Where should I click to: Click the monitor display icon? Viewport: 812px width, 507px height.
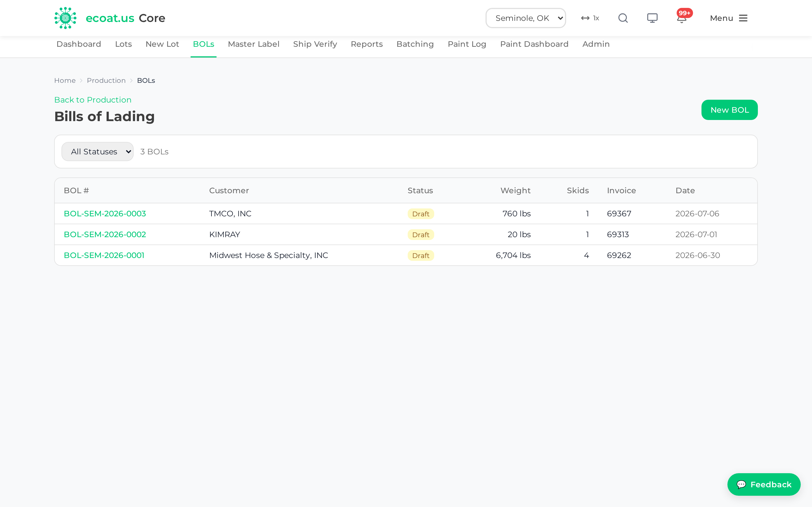click(652, 18)
